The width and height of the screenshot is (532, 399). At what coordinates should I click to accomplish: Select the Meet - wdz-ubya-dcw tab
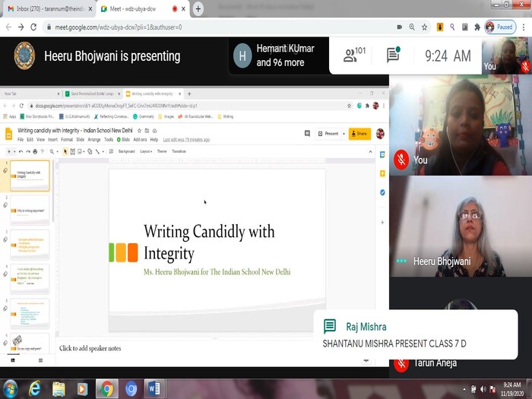tap(143, 9)
